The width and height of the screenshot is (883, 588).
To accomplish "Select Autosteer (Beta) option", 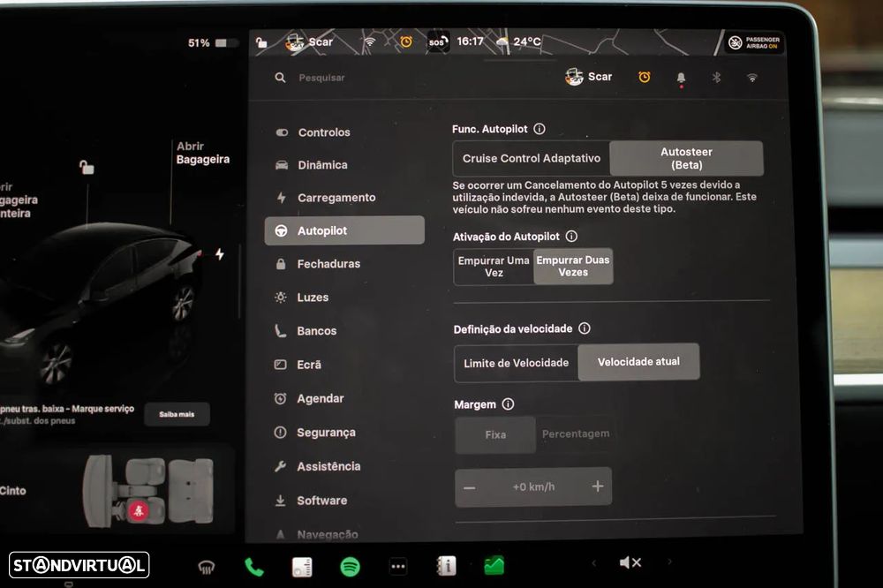I will coord(686,158).
